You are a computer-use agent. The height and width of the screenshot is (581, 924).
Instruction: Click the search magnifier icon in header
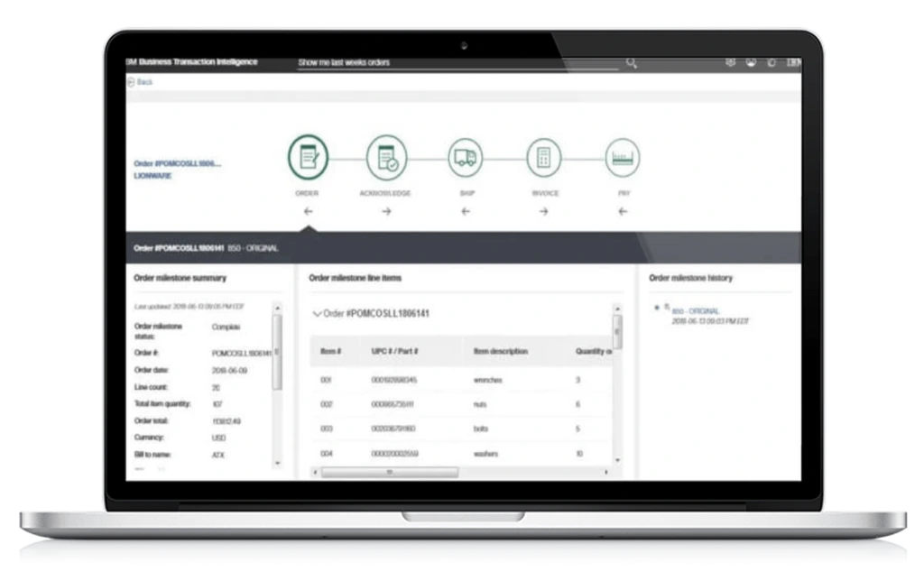[x=631, y=62]
